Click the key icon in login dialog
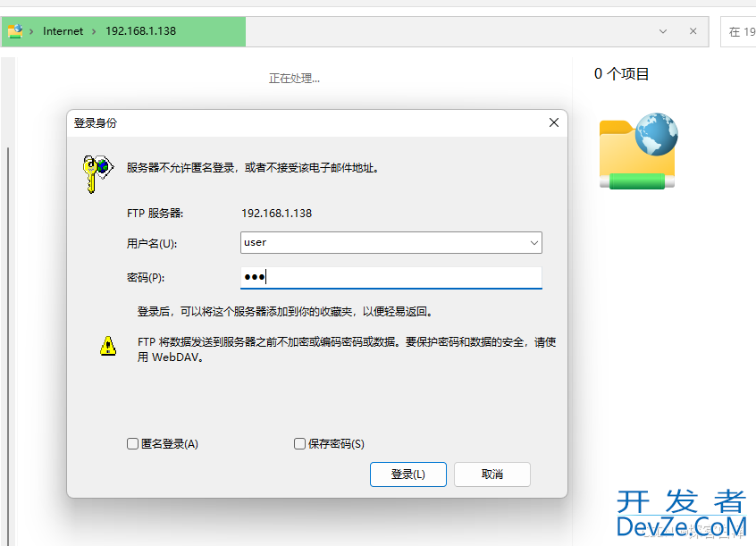 tap(98, 173)
